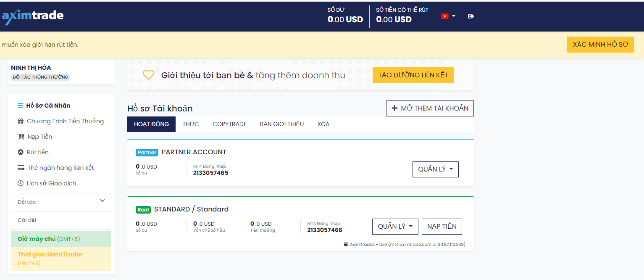The image size is (644, 280).
Task: Click the card icon for Thẻ ngân hàng liên kết
Action: [x=21, y=168]
